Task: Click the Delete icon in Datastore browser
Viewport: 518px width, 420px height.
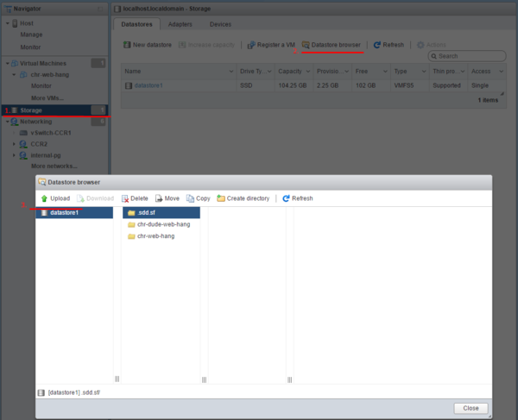Action: [125, 198]
